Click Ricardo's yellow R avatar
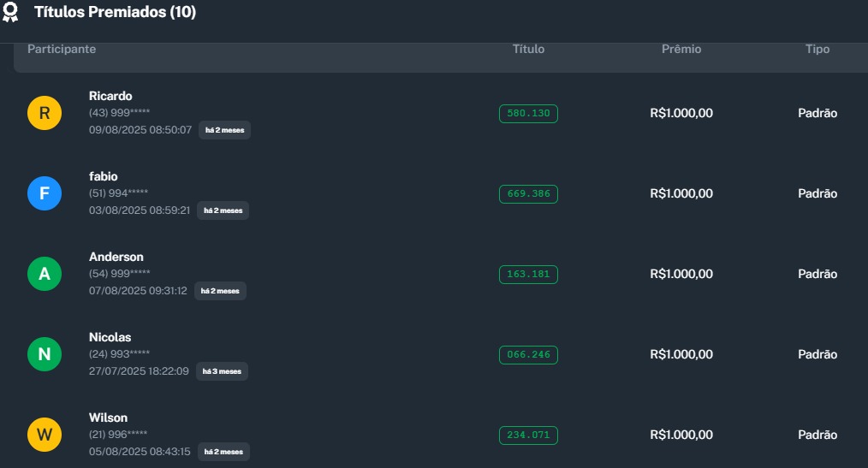 tap(45, 113)
